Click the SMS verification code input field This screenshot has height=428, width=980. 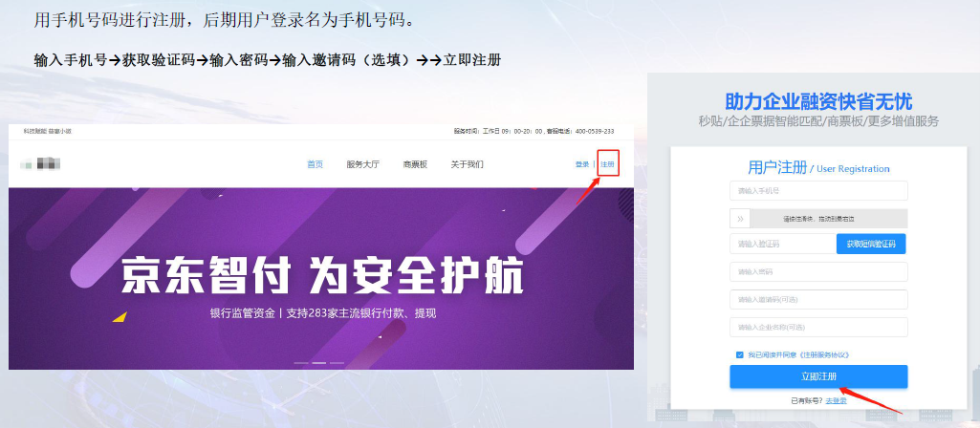(x=780, y=245)
